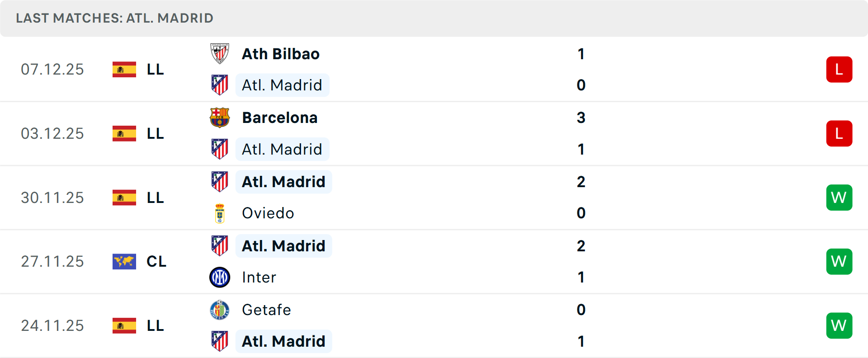Click the win badge for Oviedo match

pos(839,198)
